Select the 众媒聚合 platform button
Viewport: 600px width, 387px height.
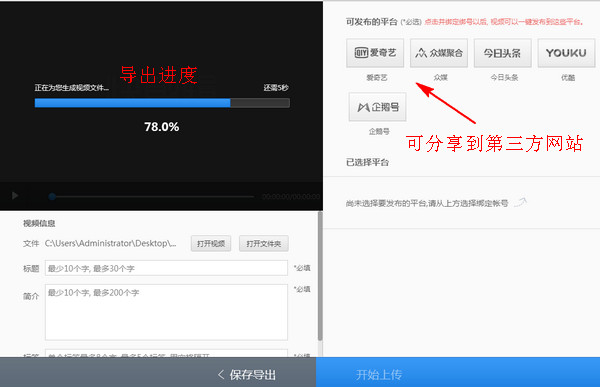click(439, 53)
